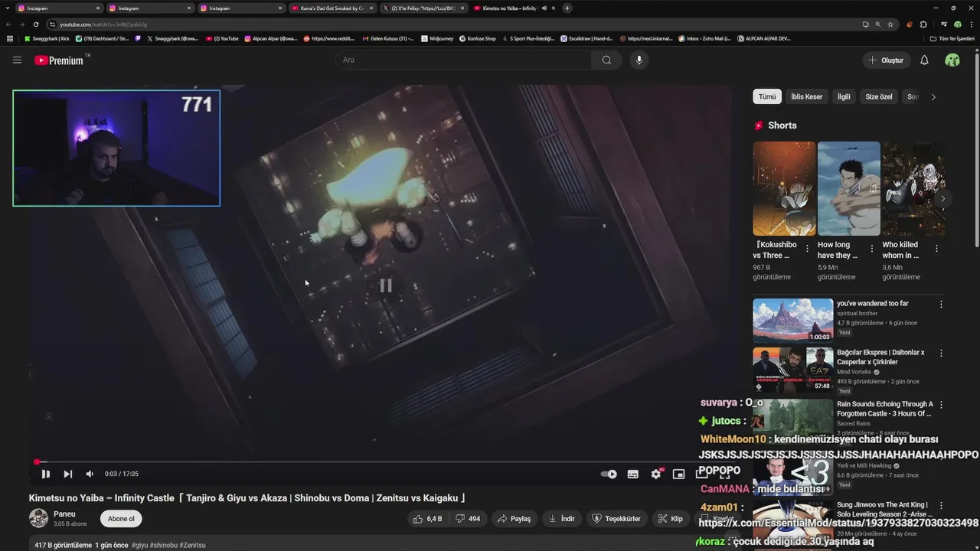Screen dimensions: 980x551
Task: Switch to the first Instagram browser tab
Action: tap(58, 8)
